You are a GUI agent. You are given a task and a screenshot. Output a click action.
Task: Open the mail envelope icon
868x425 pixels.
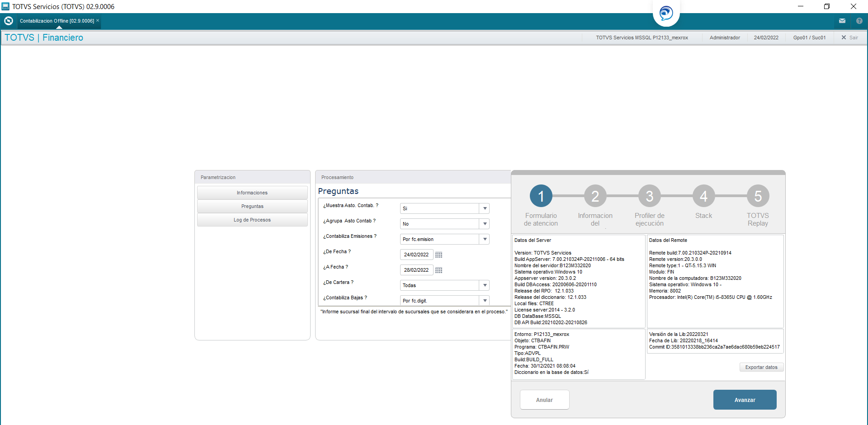842,21
